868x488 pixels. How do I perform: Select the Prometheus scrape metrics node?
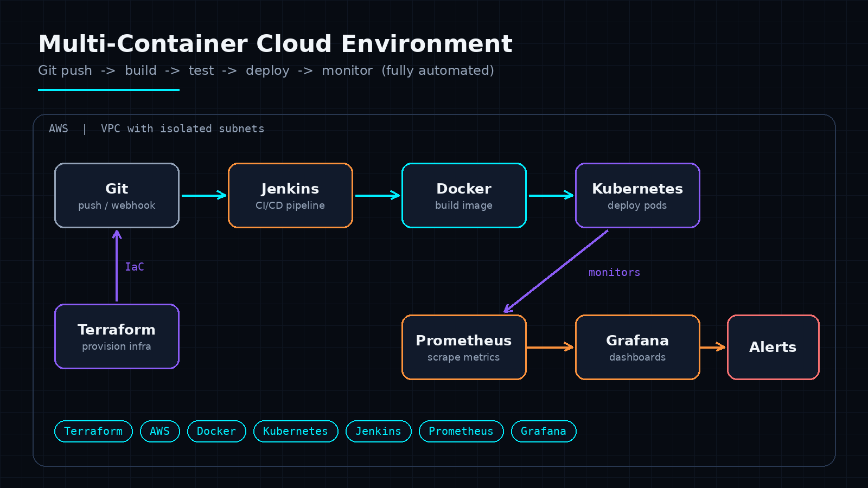tap(464, 347)
